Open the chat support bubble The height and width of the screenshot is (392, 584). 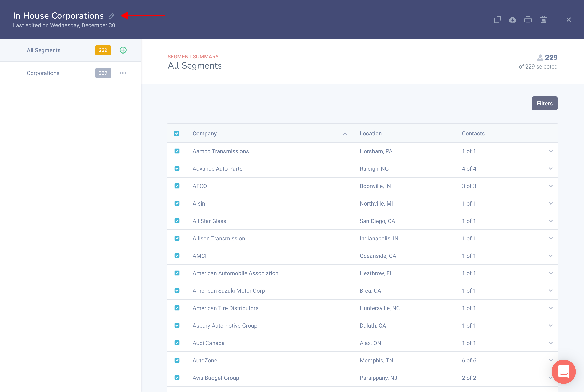click(x=564, y=372)
